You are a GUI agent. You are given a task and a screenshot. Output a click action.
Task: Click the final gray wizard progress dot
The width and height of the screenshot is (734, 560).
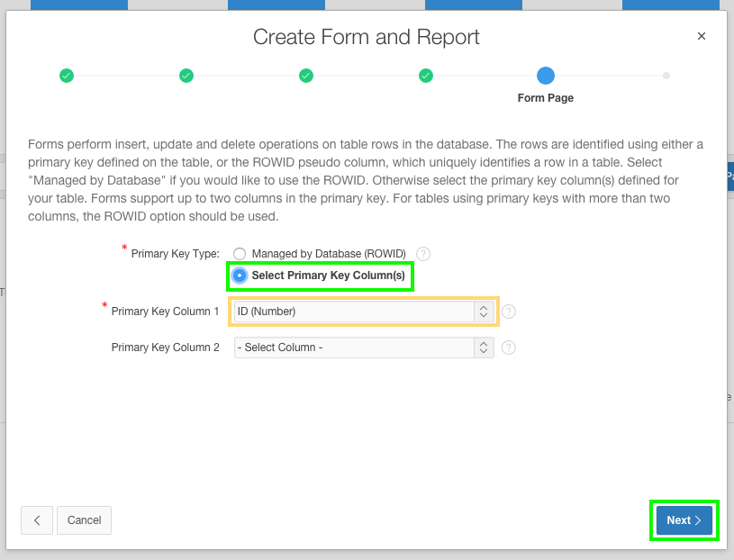(x=666, y=76)
